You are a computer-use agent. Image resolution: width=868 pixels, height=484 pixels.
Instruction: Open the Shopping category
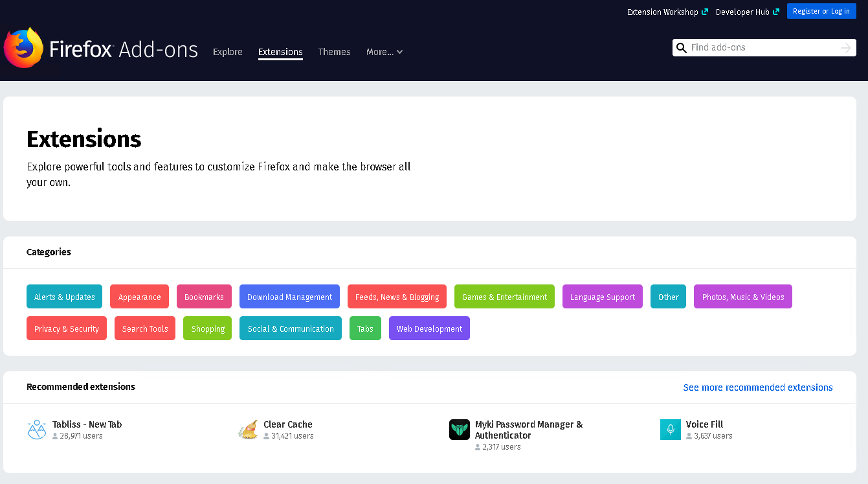(x=208, y=328)
